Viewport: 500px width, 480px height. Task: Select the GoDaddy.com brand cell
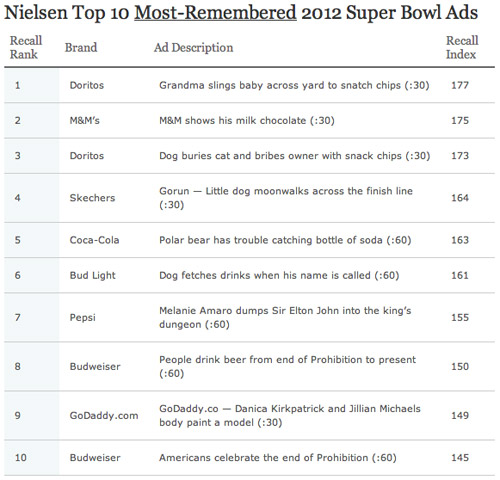[x=104, y=416]
